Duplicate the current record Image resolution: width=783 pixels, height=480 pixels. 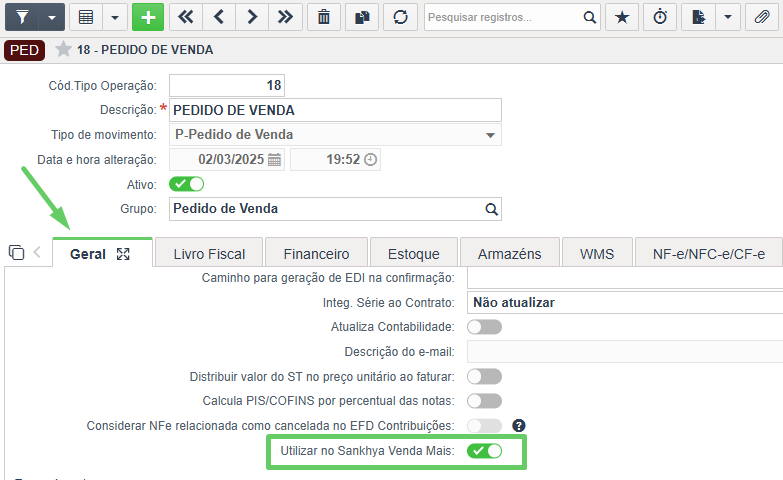point(362,17)
